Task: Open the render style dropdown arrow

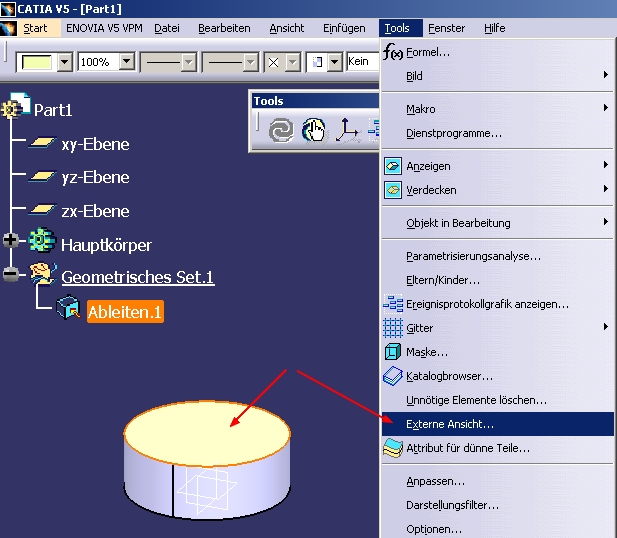Action: click(x=334, y=62)
